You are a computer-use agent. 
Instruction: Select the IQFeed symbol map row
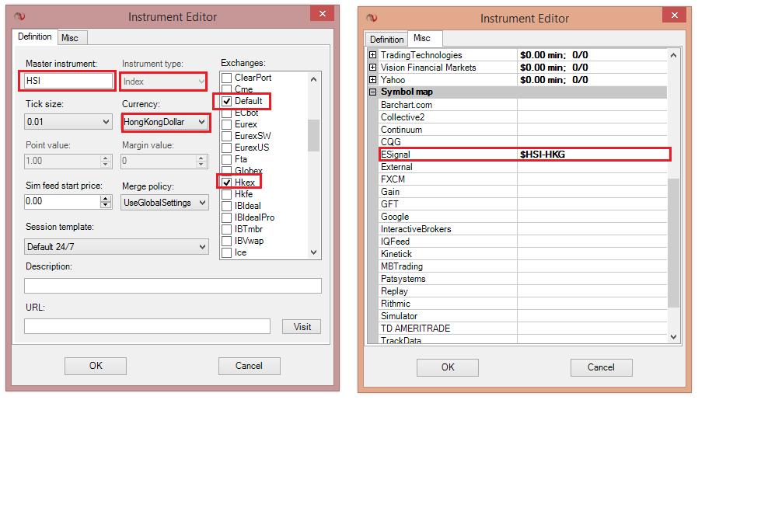(x=522, y=241)
